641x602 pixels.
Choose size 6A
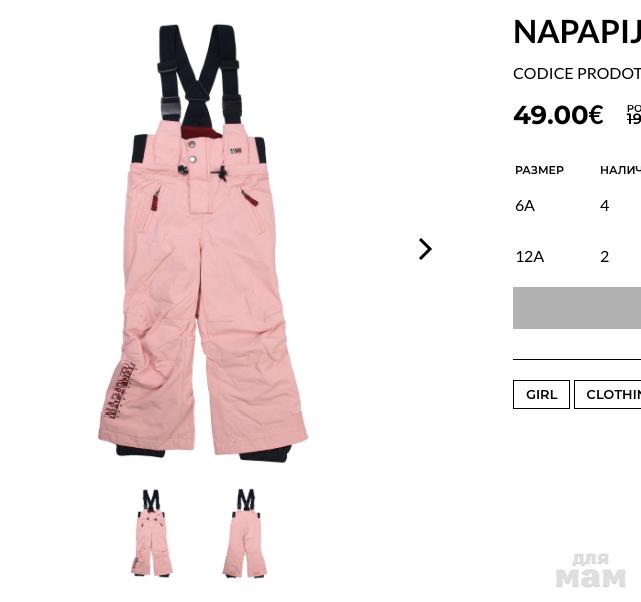click(525, 206)
